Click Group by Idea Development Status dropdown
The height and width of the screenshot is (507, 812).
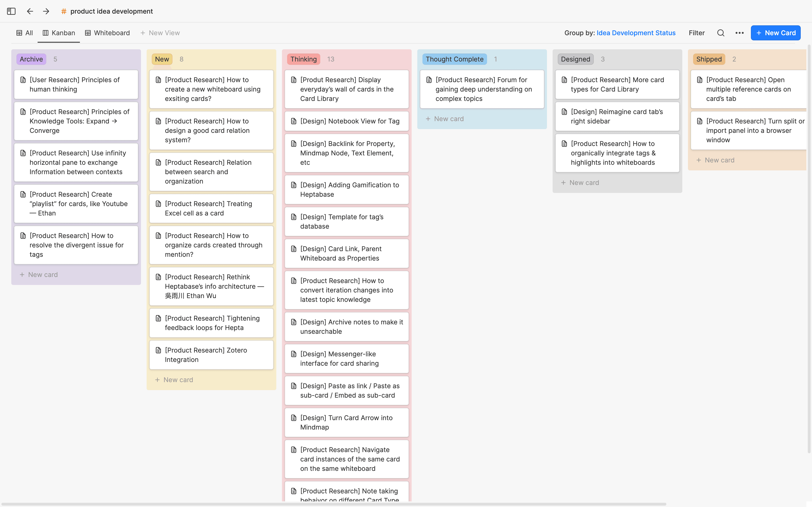click(x=636, y=33)
